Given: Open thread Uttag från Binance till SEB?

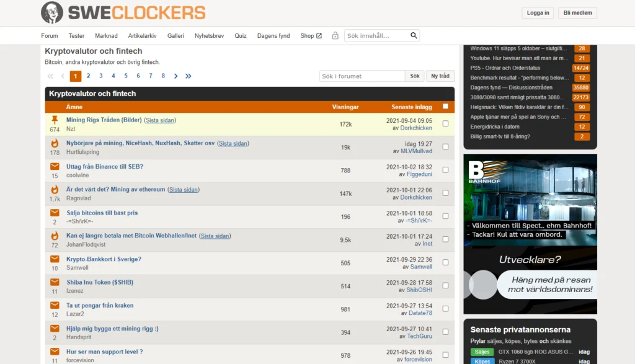Looking at the screenshot, I should pyautogui.click(x=105, y=166).
